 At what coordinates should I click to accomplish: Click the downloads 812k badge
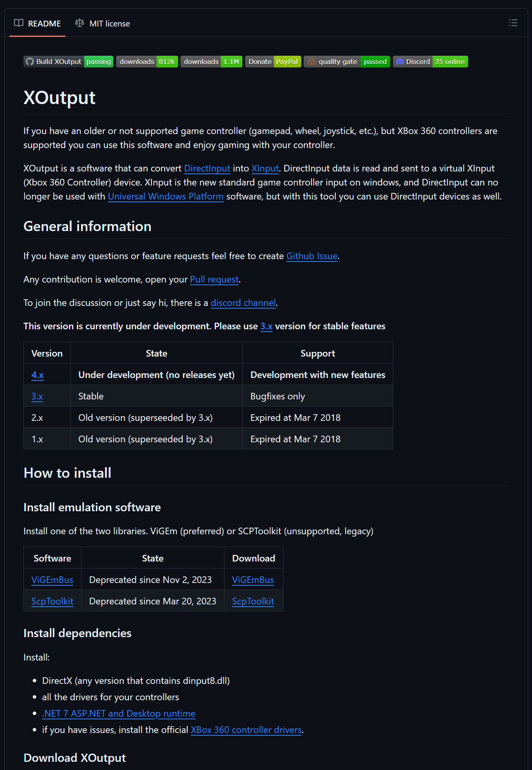147,62
